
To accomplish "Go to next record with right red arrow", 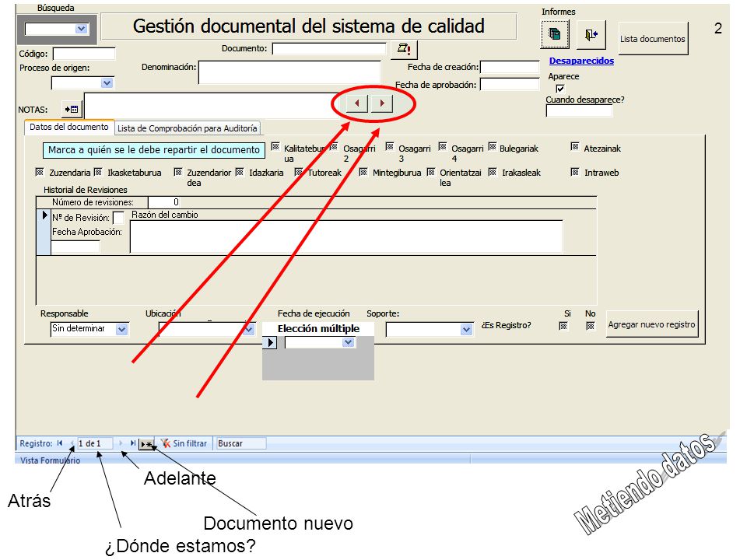I will point(381,103).
